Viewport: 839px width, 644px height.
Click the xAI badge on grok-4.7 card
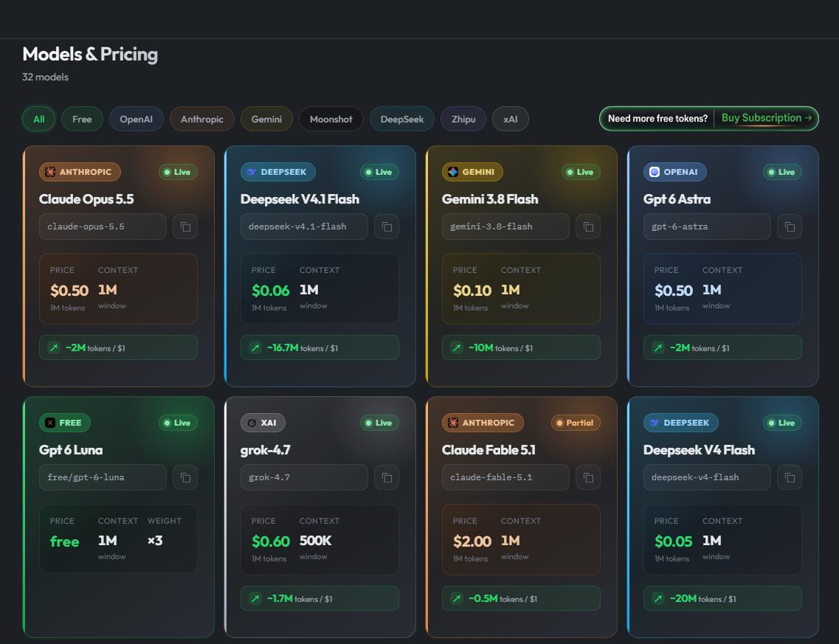(263, 423)
